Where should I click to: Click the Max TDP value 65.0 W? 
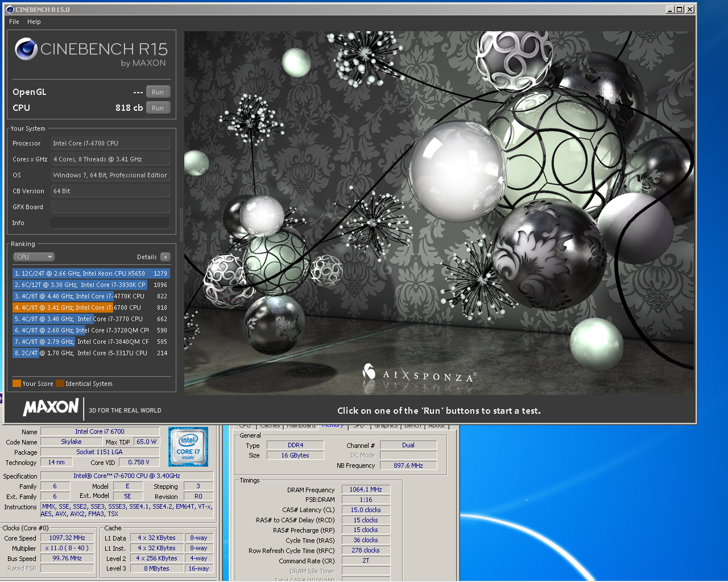click(147, 442)
